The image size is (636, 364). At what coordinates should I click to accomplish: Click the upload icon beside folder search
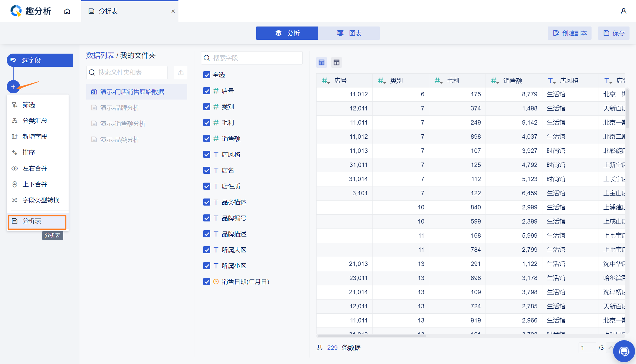pos(180,72)
